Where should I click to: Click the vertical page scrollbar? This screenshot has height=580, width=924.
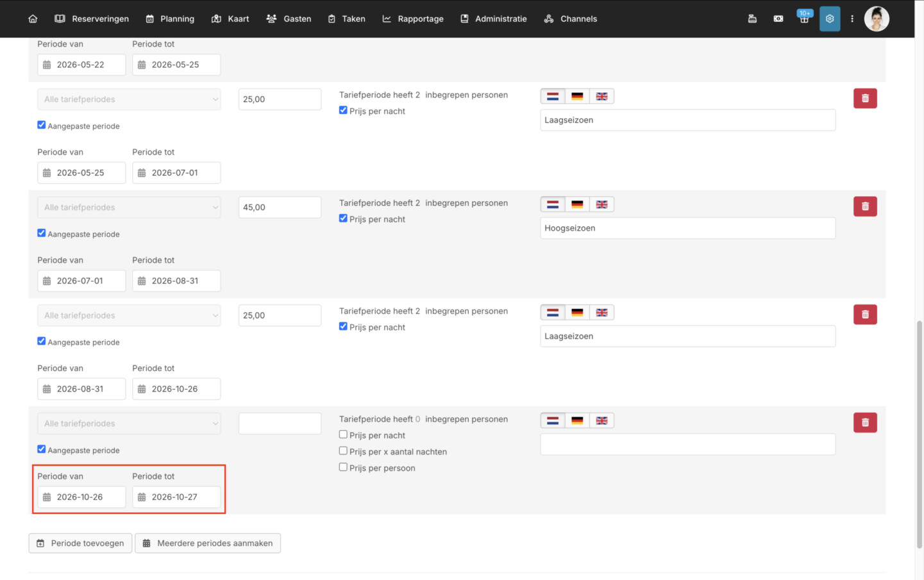(x=920, y=434)
